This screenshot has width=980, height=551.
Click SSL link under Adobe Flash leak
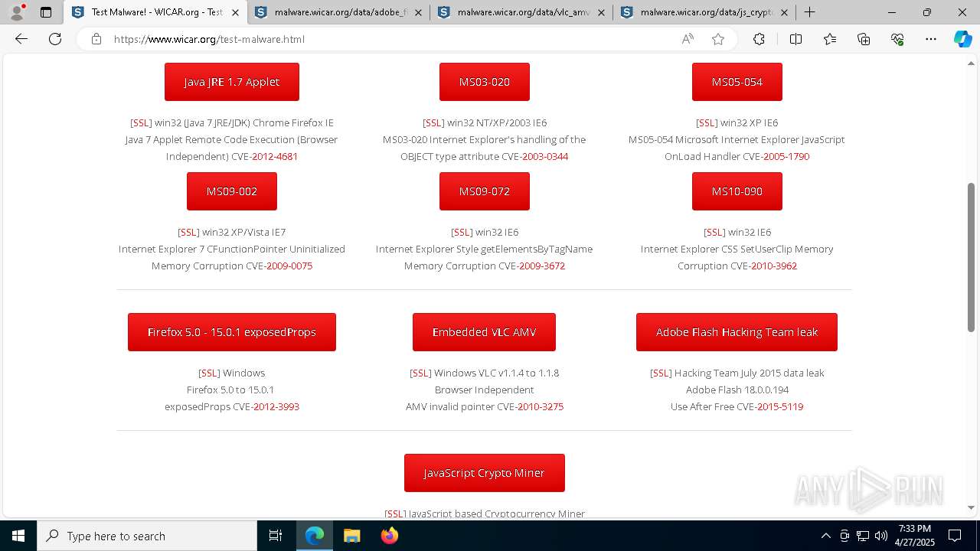661,373
